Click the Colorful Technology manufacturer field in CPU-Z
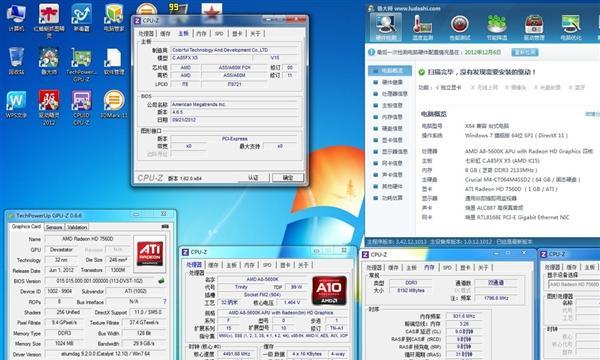 234,50
